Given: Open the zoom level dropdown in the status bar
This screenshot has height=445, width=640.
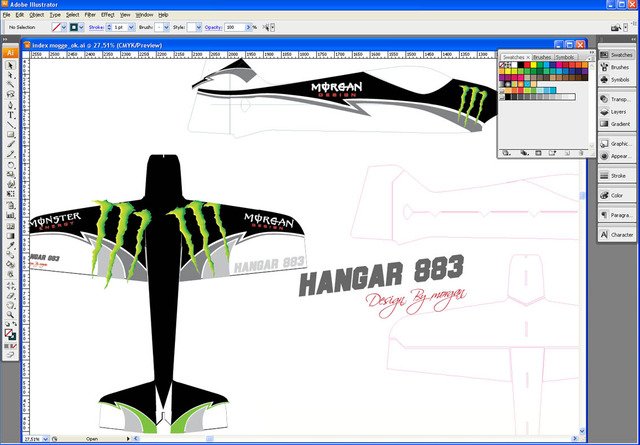Looking at the screenshot, I should 45,439.
